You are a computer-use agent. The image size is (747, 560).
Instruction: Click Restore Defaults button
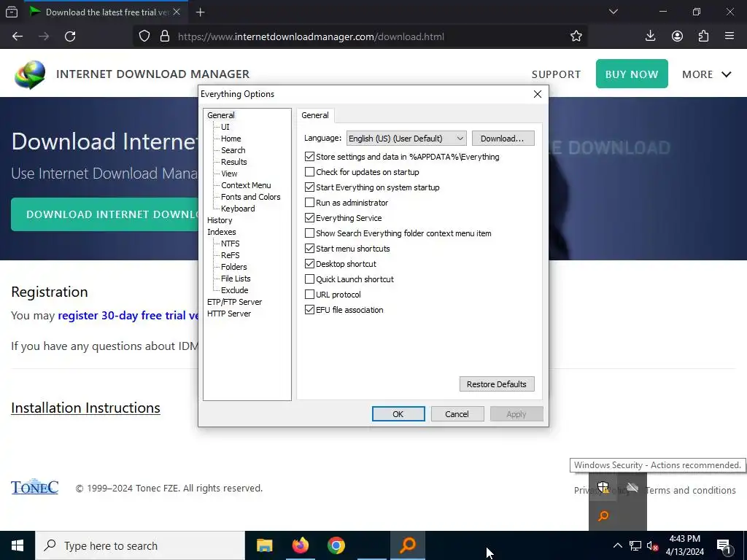[x=496, y=384]
